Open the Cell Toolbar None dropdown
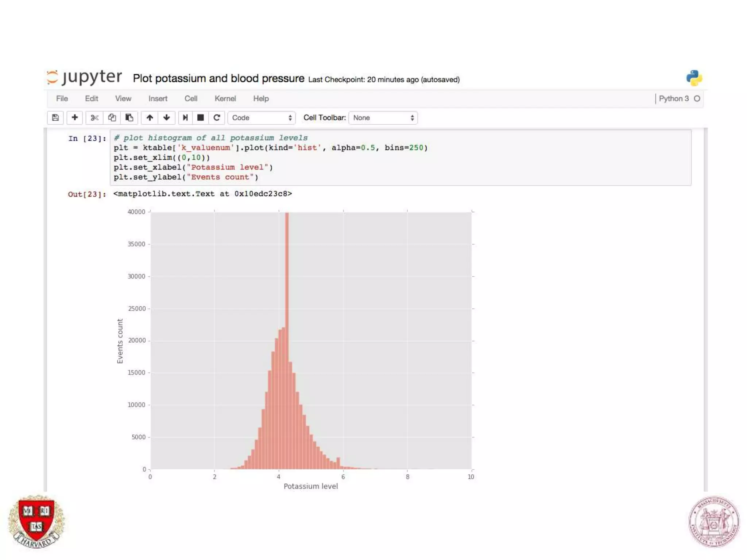 [x=383, y=118]
